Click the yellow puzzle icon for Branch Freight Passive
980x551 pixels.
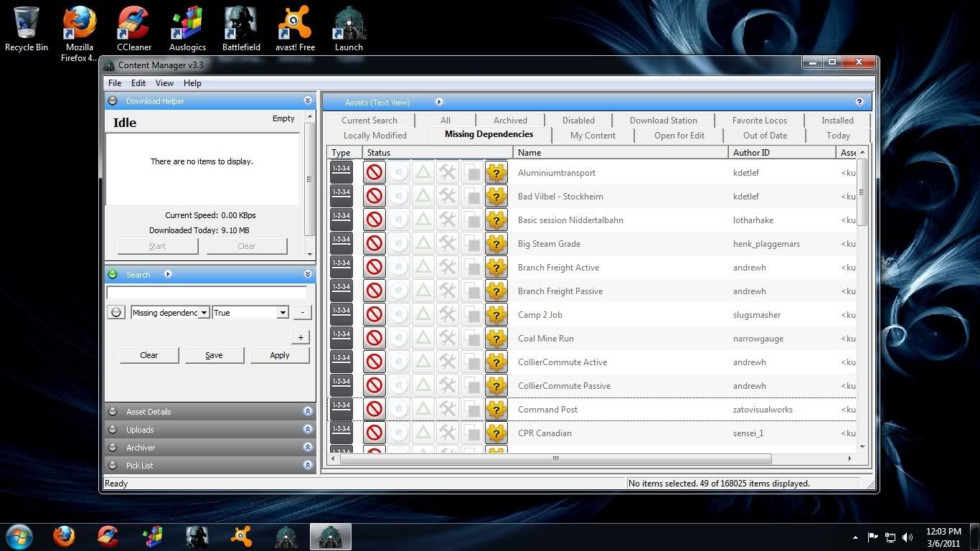click(x=496, y=291)
